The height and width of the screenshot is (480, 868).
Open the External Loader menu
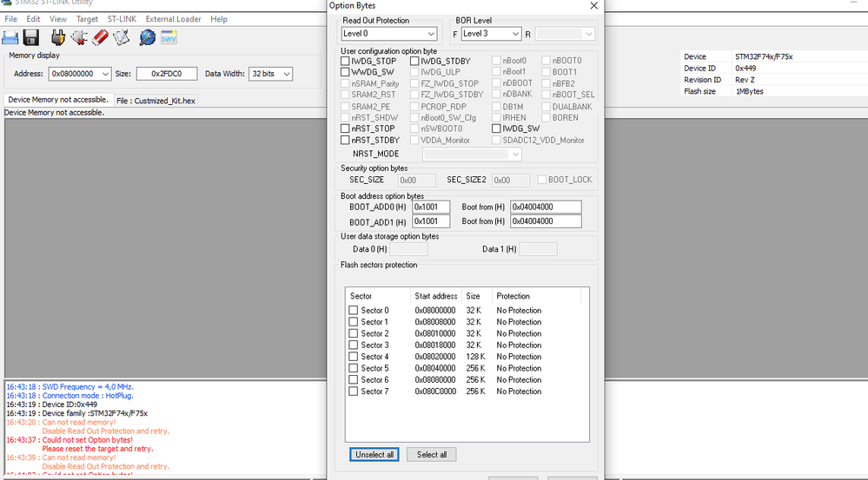(x=173, y=19)
